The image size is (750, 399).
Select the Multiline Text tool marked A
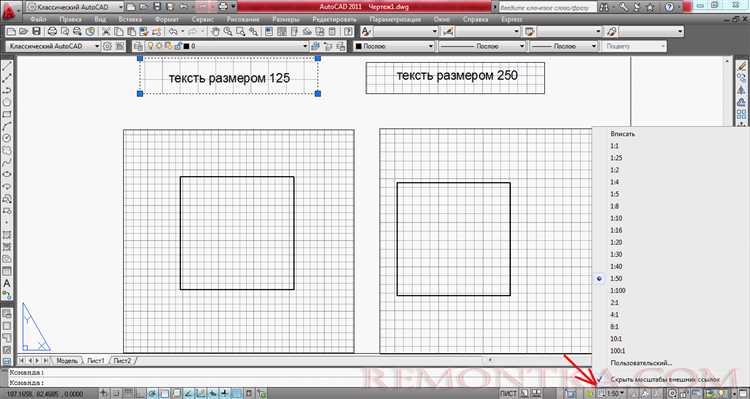click(7, 284)
